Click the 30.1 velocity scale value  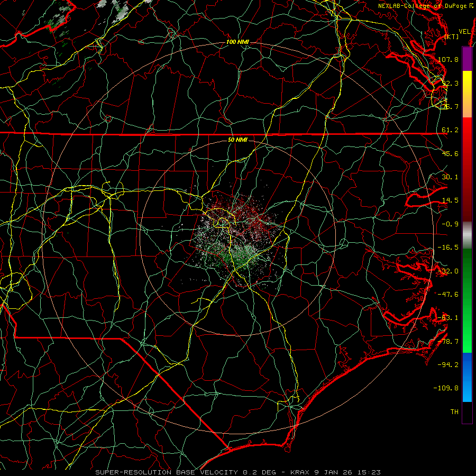(x=450, y=177)
